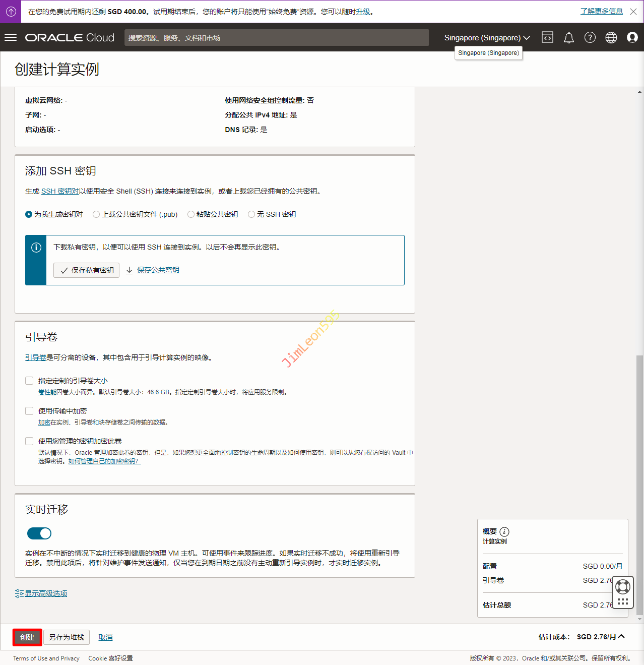The height and width of the screenshot is (665, 644).
Task: Collapse the estimated cost chevron
Action: 621,636
